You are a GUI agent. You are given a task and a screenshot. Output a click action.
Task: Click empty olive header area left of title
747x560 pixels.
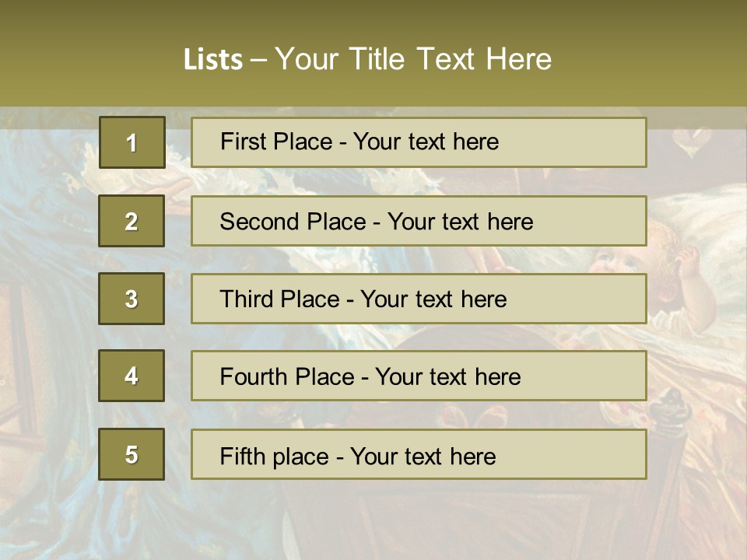click(x=78, y=54)
